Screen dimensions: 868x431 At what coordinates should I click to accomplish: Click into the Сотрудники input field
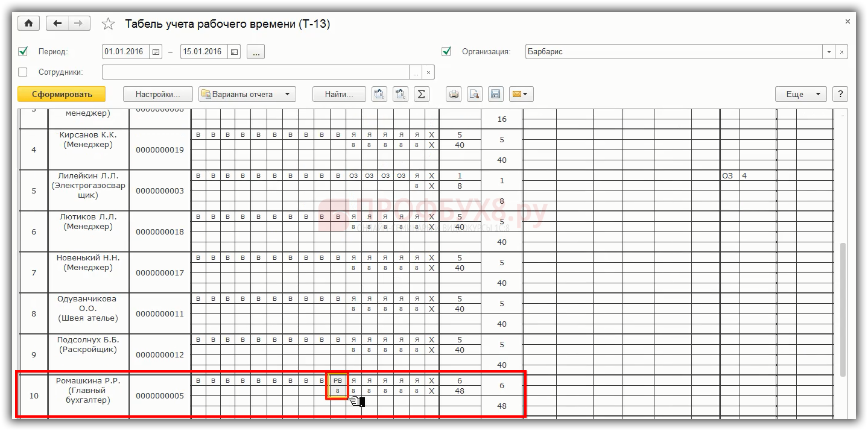[255, 72]
